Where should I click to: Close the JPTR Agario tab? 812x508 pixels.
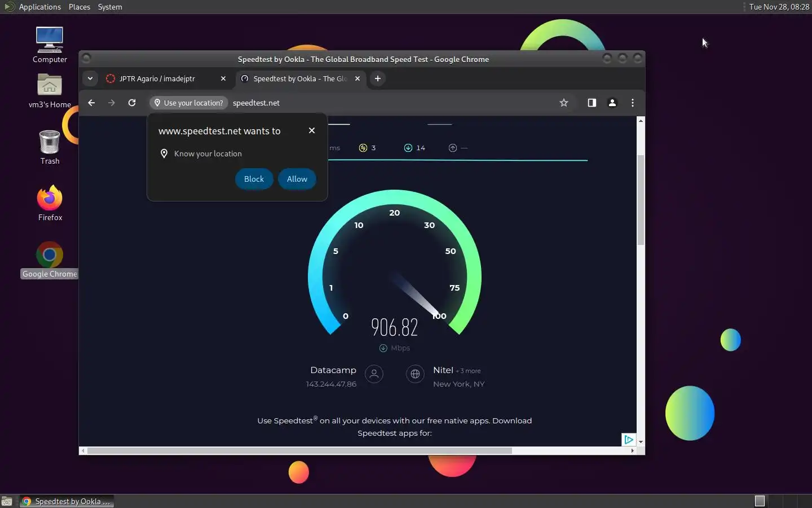(x=223, y=78)
